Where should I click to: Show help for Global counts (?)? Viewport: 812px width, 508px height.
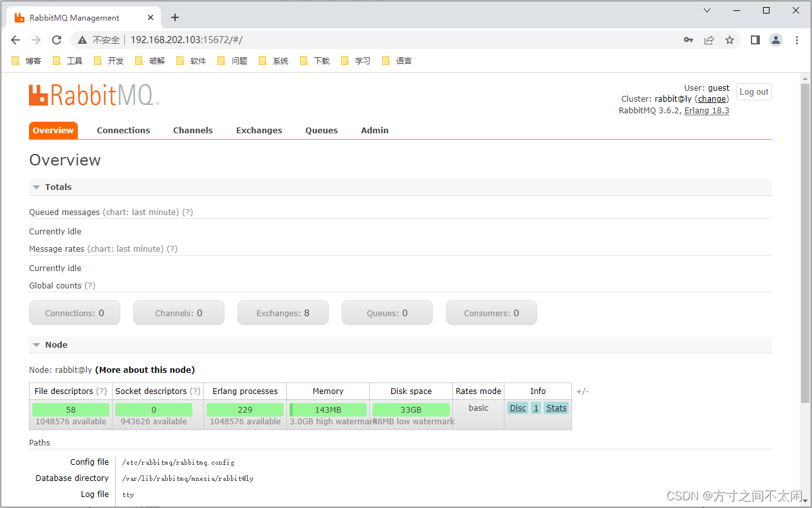[x=89, y=285]
